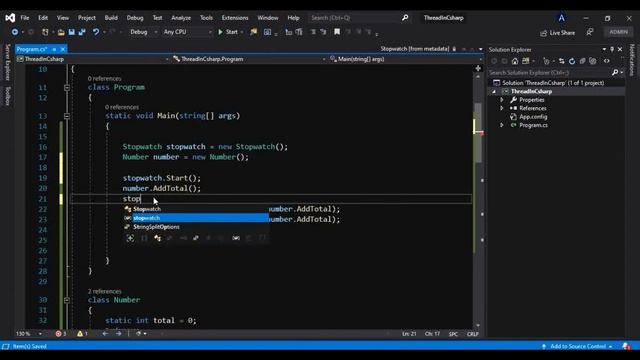This screenshot has width=640, height=360.
Task: Collapse class Program code block
Action: 67,87
